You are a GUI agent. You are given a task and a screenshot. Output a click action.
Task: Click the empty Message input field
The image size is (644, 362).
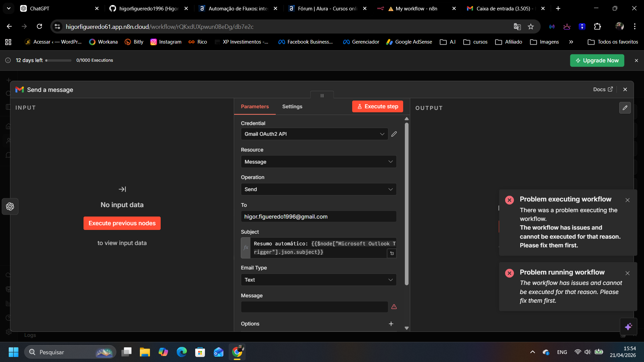[314, 307]
